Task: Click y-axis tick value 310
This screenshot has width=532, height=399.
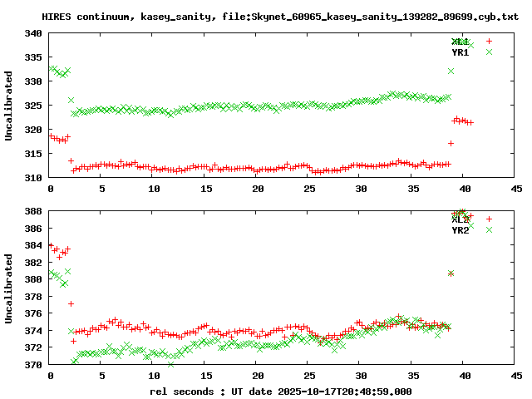Action: coord(33,177)
